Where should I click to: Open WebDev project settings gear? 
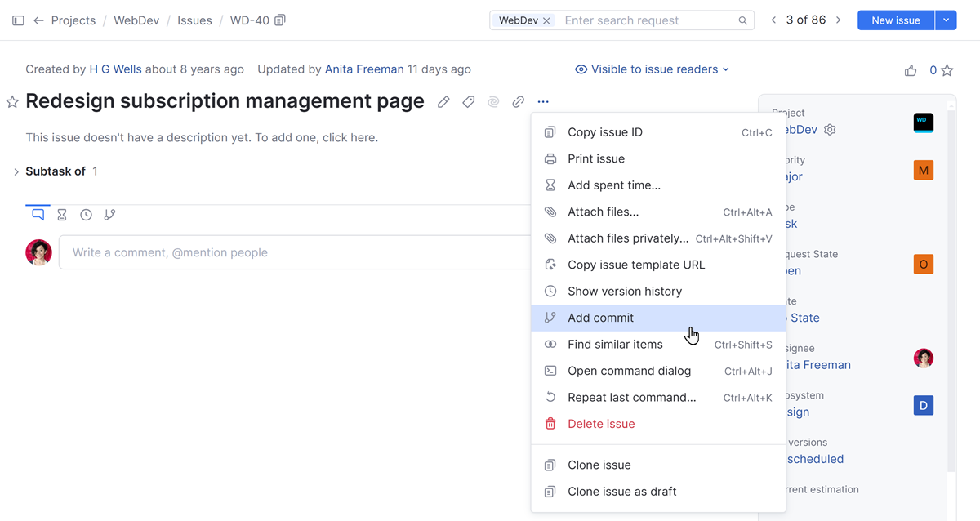pos(830,129)
